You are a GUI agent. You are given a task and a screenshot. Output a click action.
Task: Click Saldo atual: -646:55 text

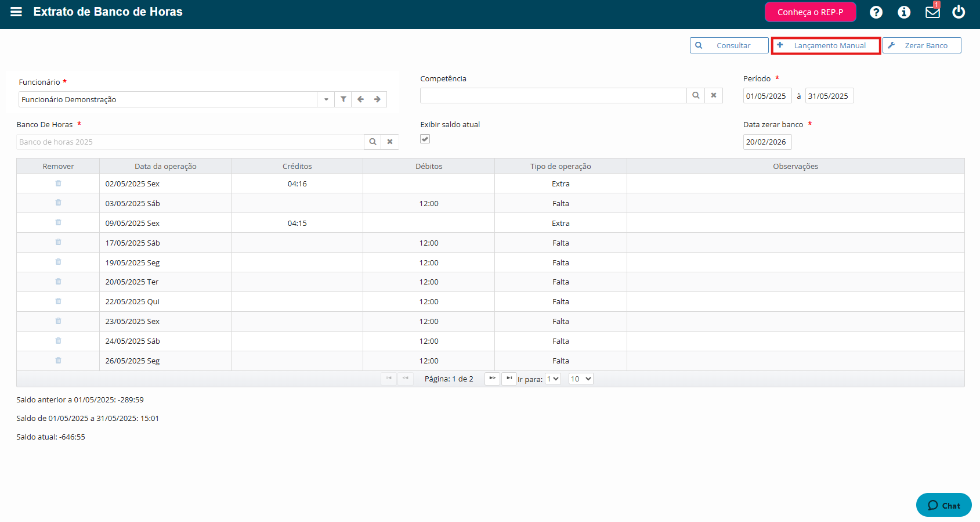coord(50,437)
